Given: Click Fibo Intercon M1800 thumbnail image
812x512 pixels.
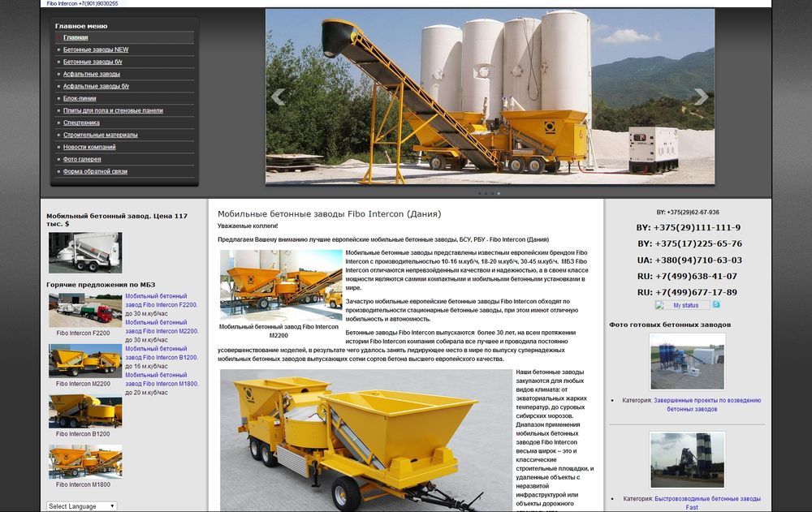Looking at the screenshot, I should click(85, 462).
